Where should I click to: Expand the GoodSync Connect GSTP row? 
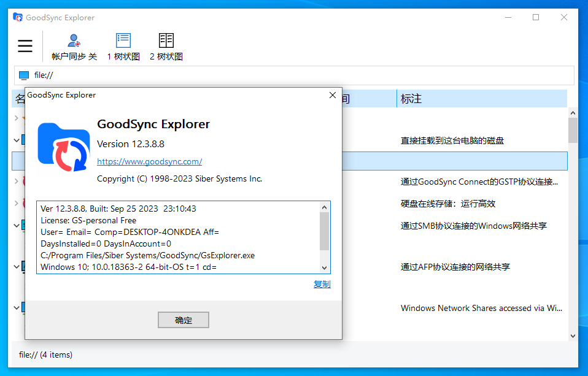tap(17, 181)
